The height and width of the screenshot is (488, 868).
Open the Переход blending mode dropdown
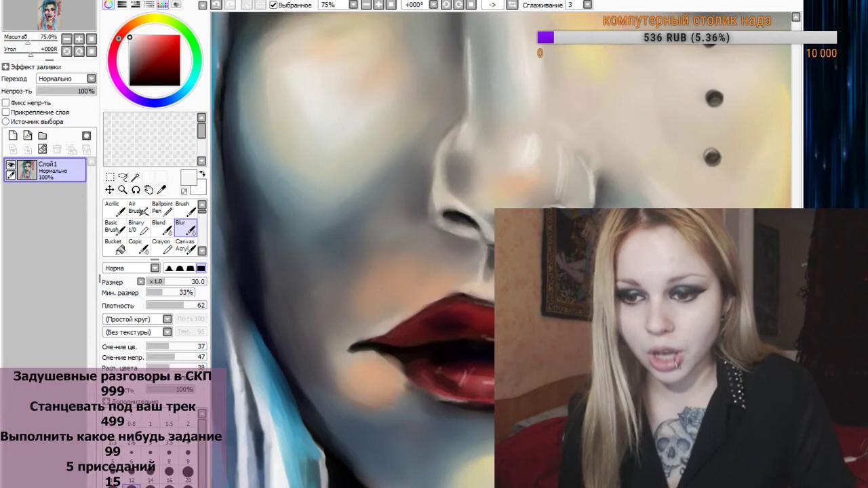tap(92, 79)
